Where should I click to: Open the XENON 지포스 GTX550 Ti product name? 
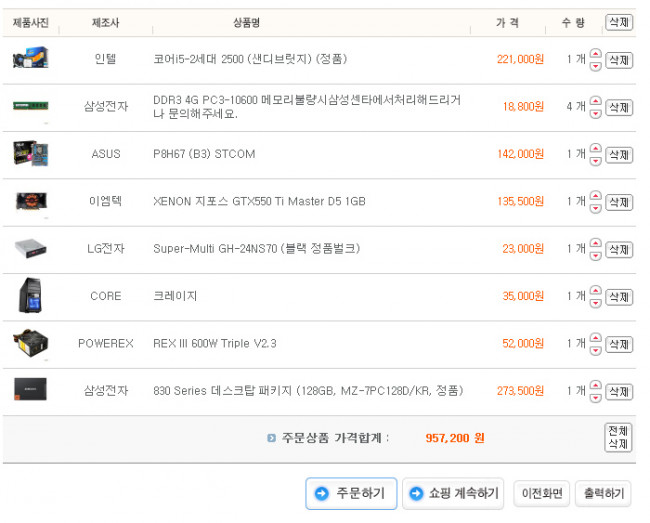(259, 201)
